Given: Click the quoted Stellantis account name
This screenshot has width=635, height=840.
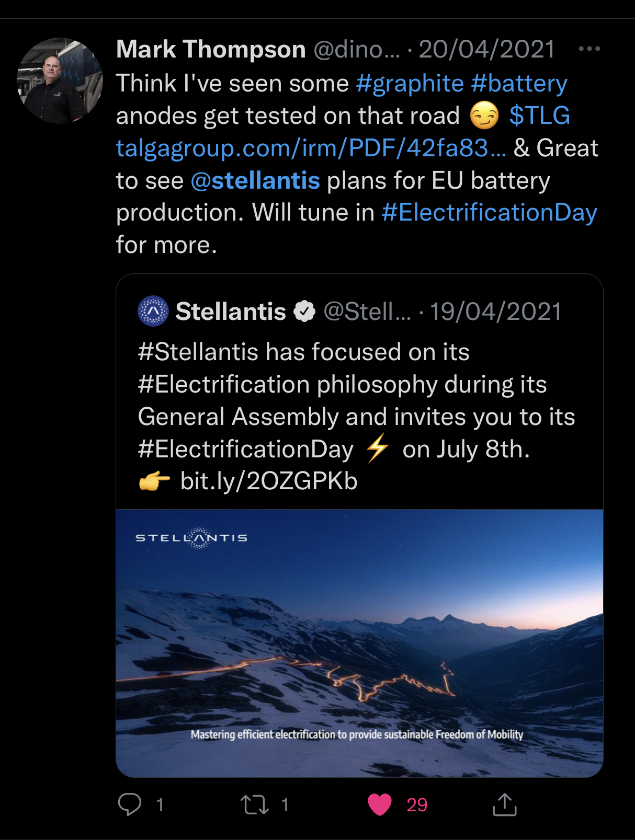Looking at the screenshot, I should (x=231, y=312).
